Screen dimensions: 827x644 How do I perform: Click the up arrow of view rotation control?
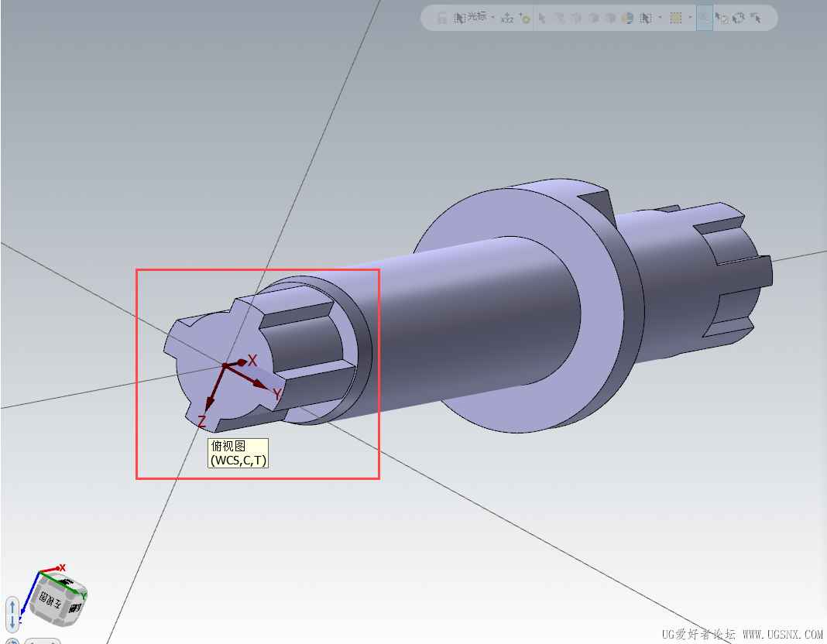pyautogui.click(x=12, y=605)
